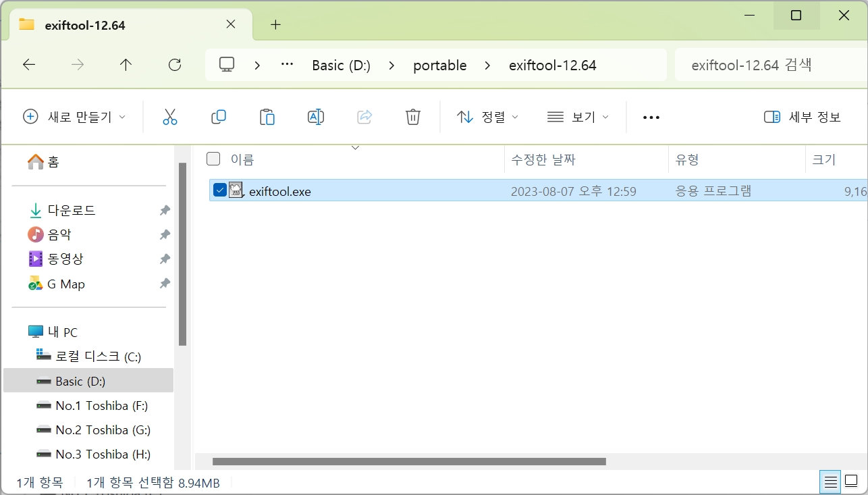Screen dimensions: 868x495
Task: Toggle the select-all checkbox by 이름
Action: click(213, 159)
